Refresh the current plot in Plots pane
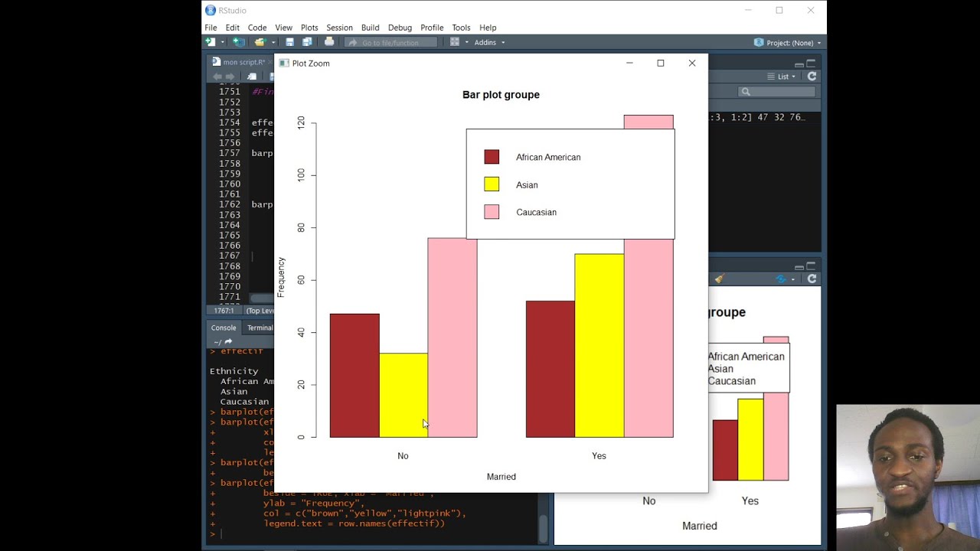This screenshot has height=551, width=980. pos(812,279)
